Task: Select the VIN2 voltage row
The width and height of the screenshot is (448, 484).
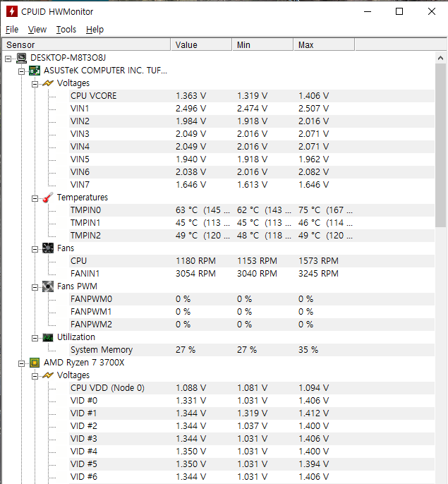Action: coord(252,121)
